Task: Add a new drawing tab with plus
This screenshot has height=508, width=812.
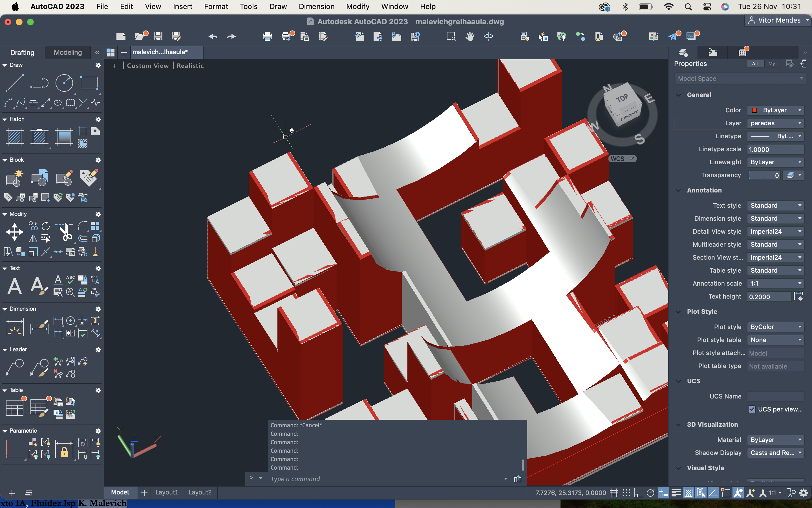Action: point(124,52)
